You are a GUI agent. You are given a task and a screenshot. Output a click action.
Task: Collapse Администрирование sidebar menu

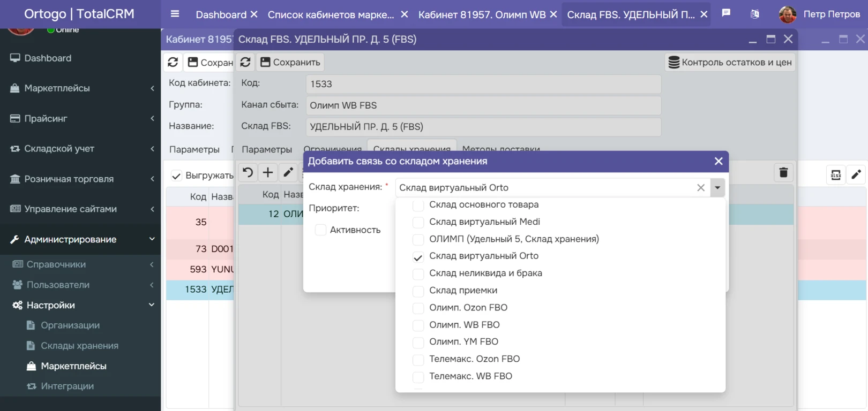pyautogui.click(x=80, y=239)
